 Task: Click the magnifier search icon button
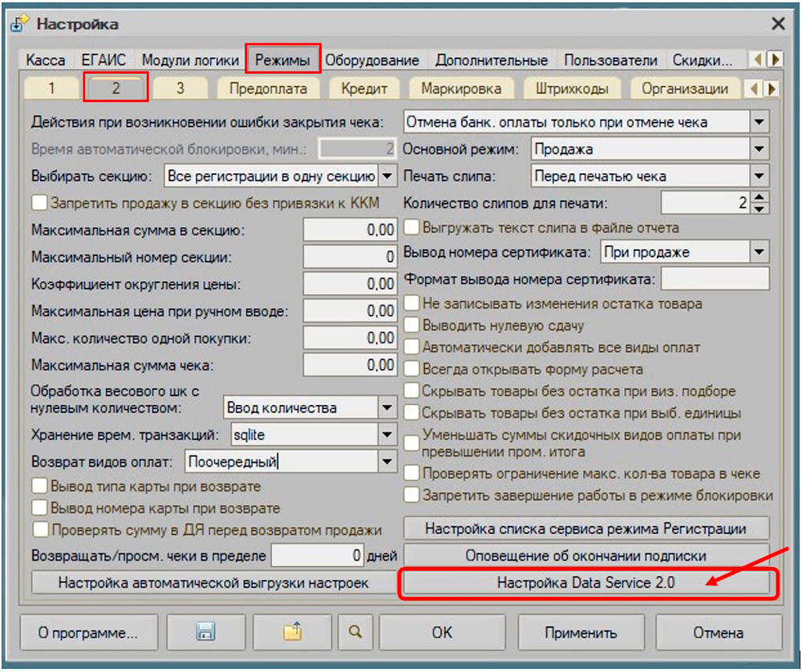coord(355,632)
